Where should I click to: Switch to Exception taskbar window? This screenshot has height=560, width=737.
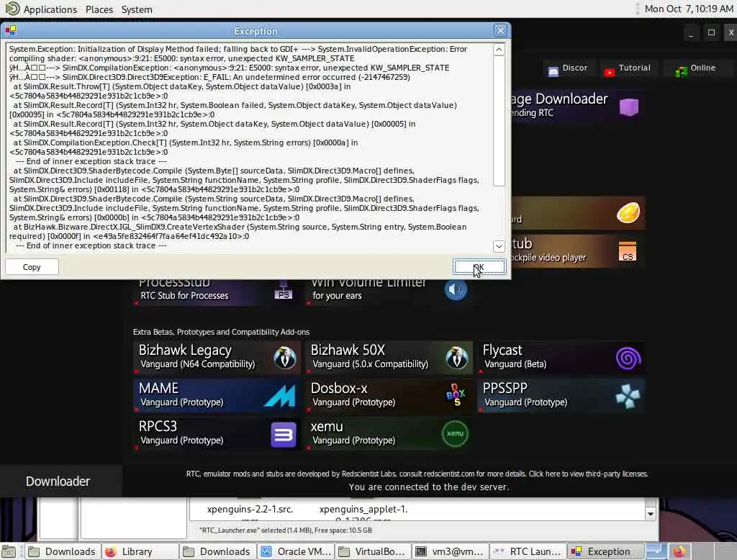point(605,551)
